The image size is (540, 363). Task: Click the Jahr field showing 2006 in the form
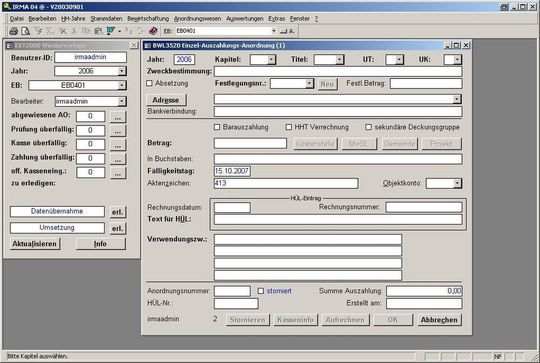[184, 60]
